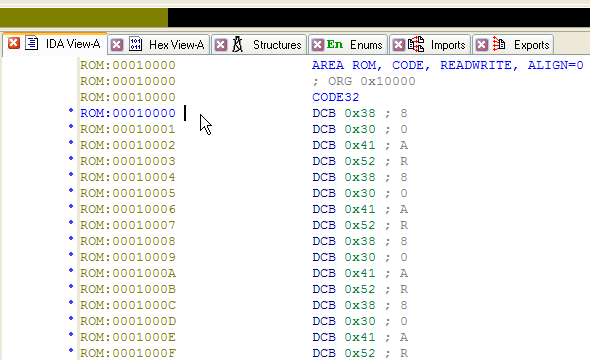
Task: Open the Structures tab
Action: pos(277,45)
